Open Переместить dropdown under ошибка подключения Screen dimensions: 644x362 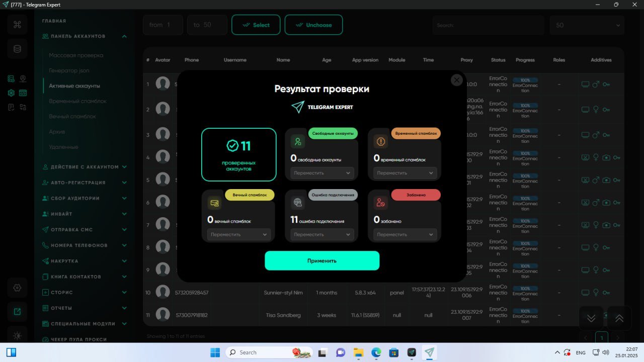coord(322,234)
